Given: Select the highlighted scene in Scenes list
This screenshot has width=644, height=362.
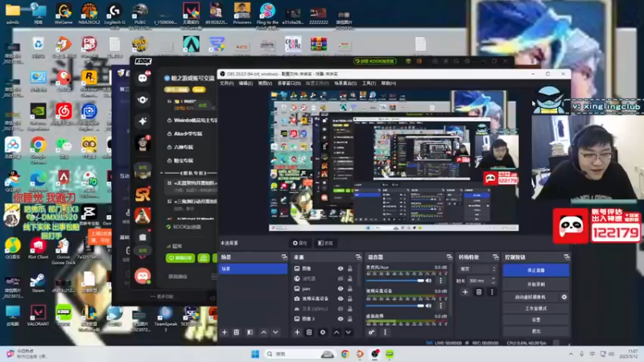Looking at the screenshot, I should 254,269.
